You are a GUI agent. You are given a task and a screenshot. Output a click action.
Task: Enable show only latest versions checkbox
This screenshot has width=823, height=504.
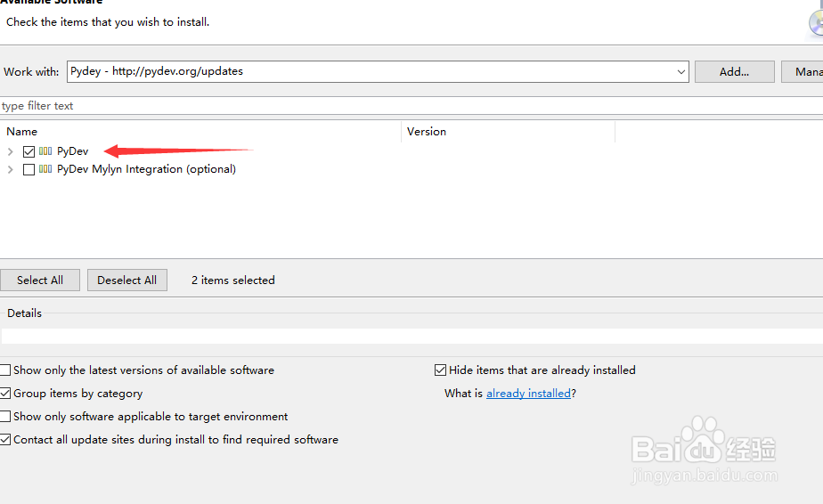6,370
